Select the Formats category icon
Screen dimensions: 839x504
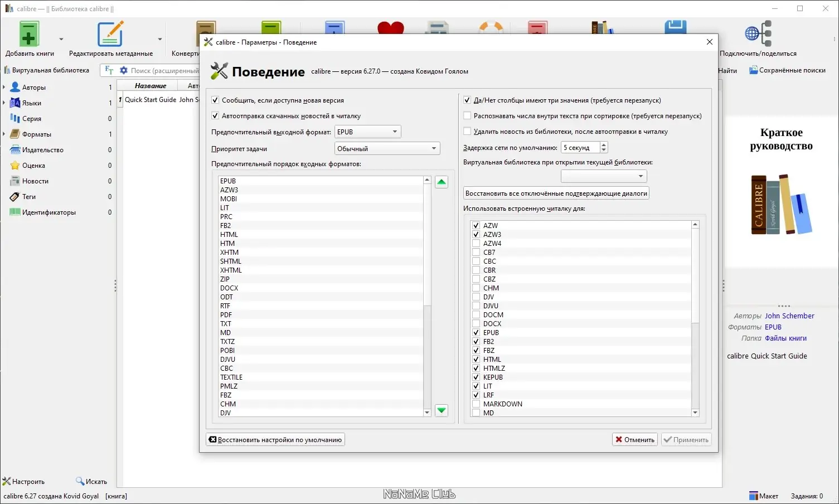(x=15, y=134)
